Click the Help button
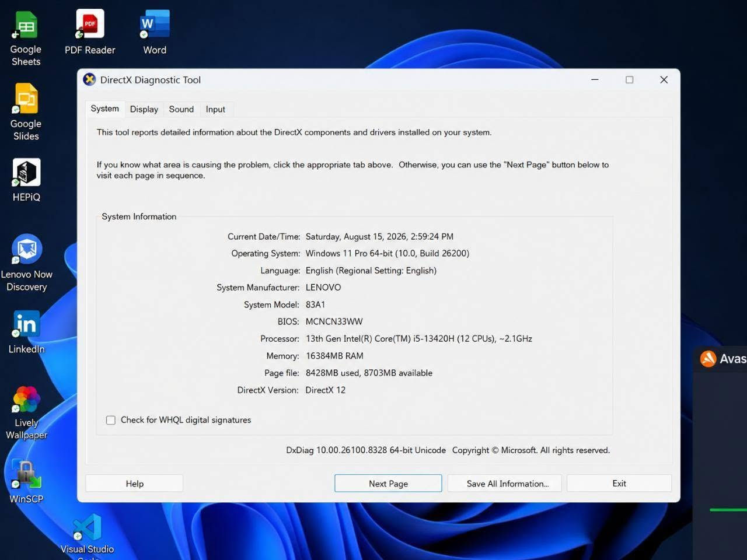The height and width of the screenshot is (560, 747). point(134,484)
